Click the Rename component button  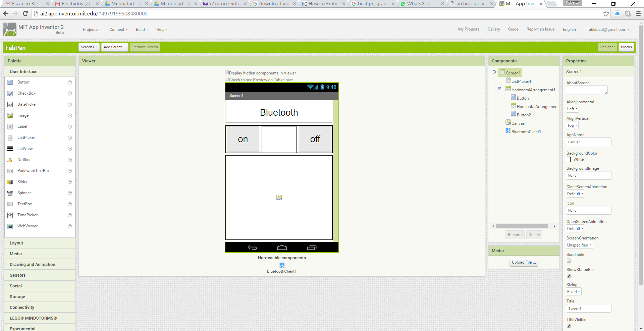pos(515,235)
